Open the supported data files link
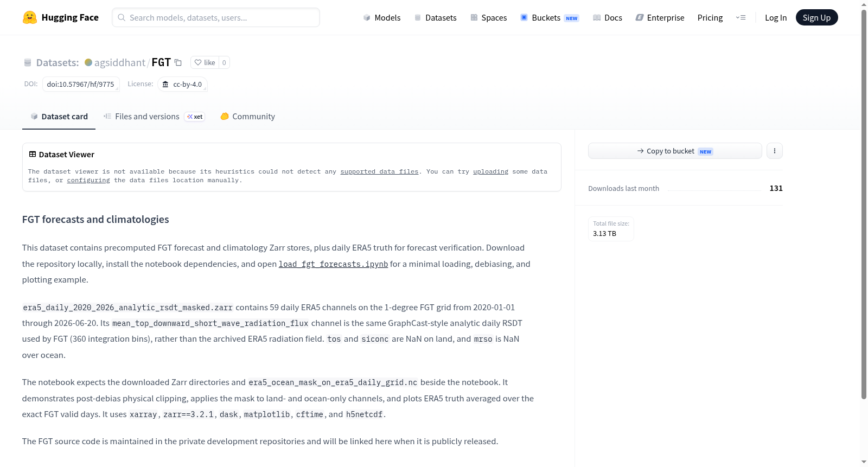Screen dimensions: 868x467 point(379,171)
